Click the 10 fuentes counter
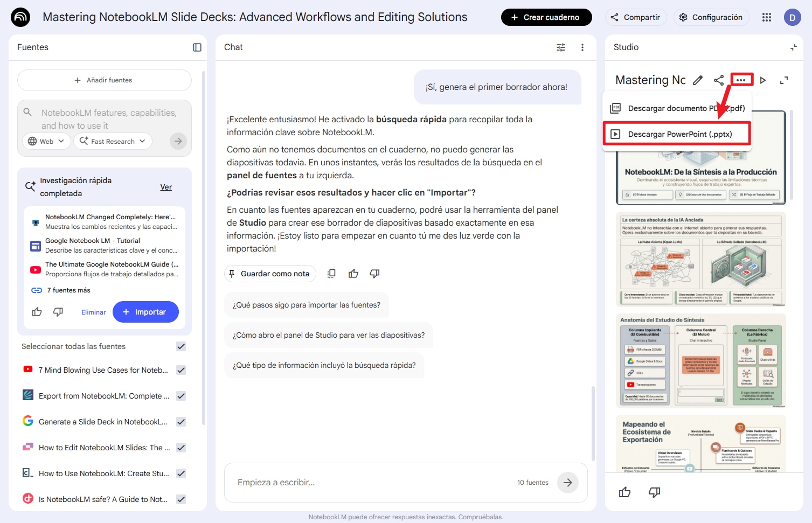Viewport: 812px width, 523px height. (532, 483)
